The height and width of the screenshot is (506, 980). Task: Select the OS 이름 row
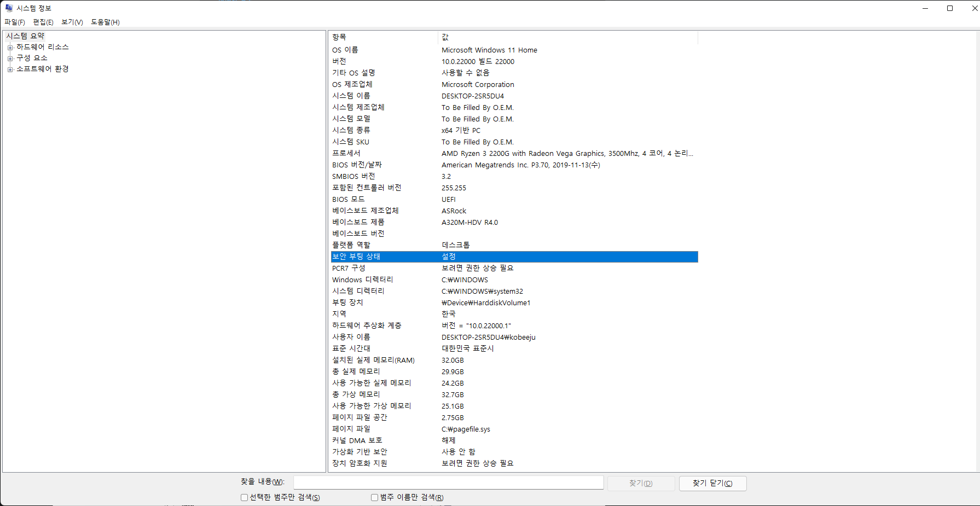[514, 50]
